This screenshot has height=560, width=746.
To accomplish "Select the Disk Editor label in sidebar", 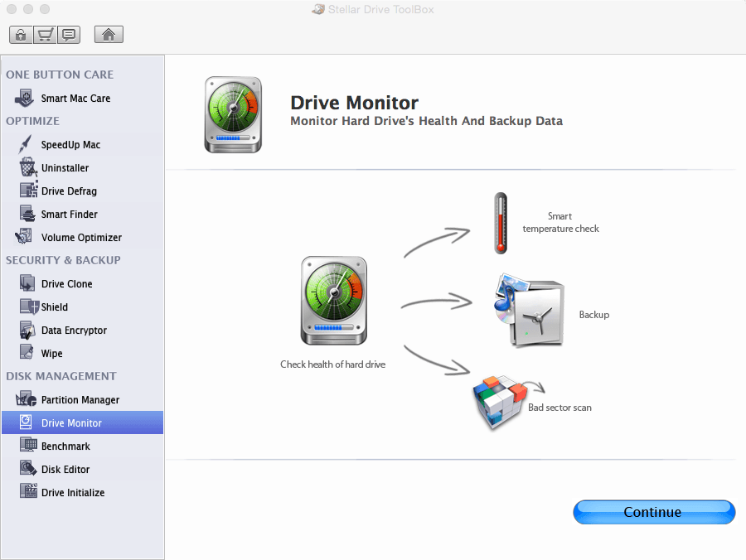I will [65, 470].
